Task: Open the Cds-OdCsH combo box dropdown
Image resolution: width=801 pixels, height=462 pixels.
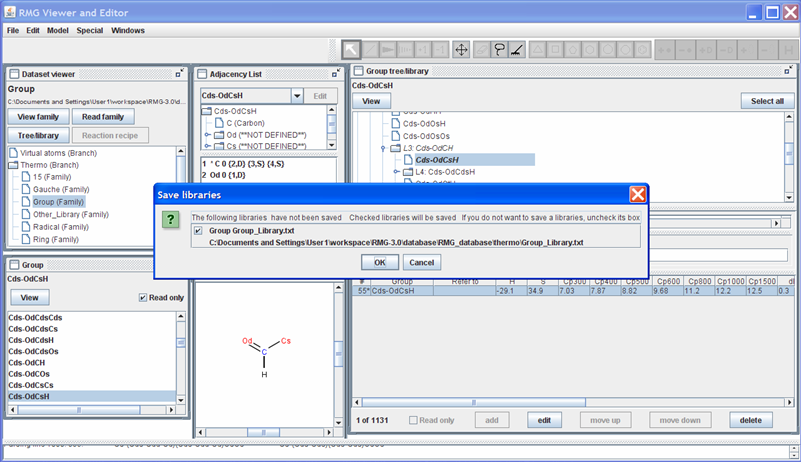Action: pyautogui.click(x=297, y=96)
